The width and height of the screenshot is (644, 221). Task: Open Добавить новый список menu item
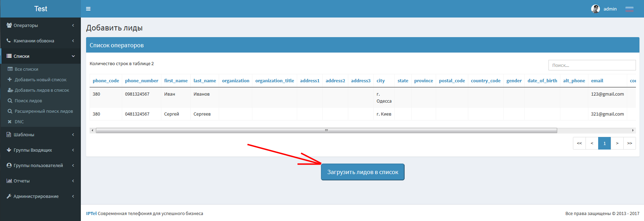point(40,80)
